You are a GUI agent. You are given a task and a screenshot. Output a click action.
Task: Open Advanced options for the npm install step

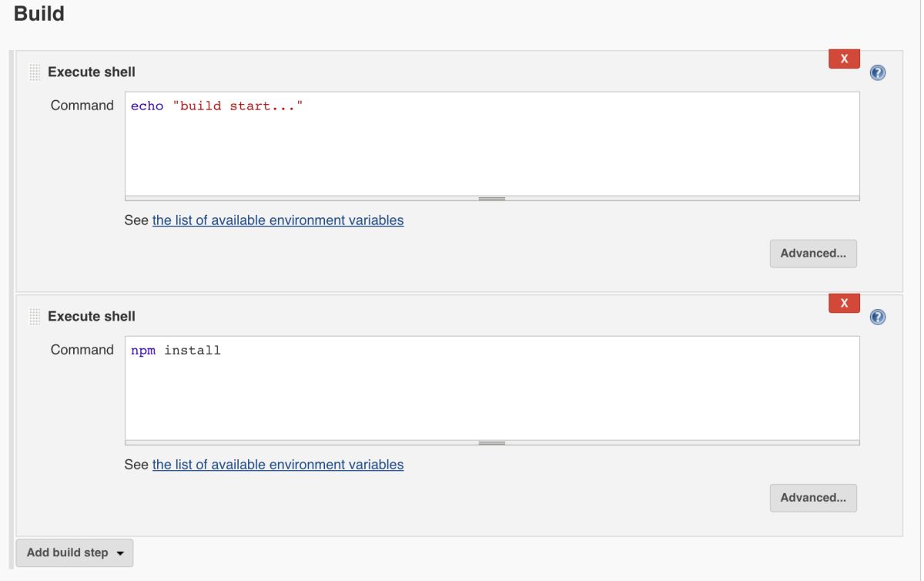[x=812, y=498]
